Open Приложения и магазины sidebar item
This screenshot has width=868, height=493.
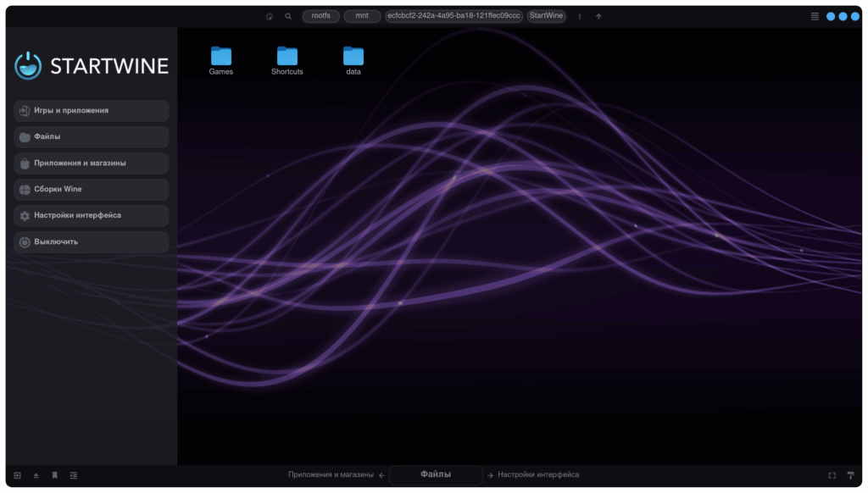coord(92,163)
